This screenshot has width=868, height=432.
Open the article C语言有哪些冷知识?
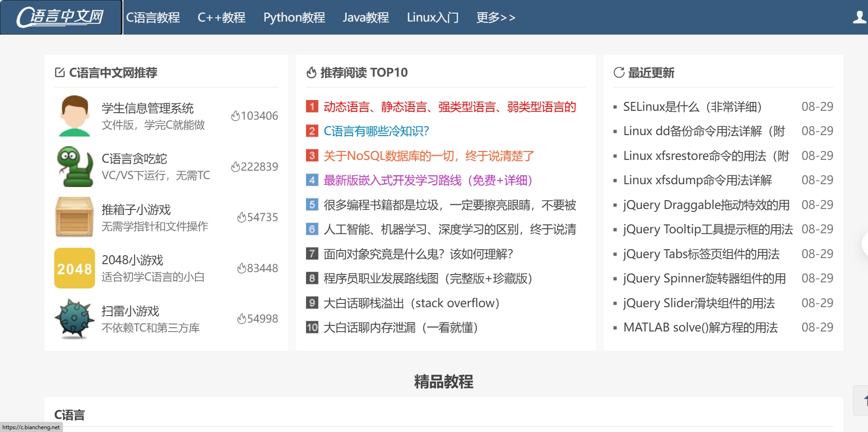coord(375,131)
